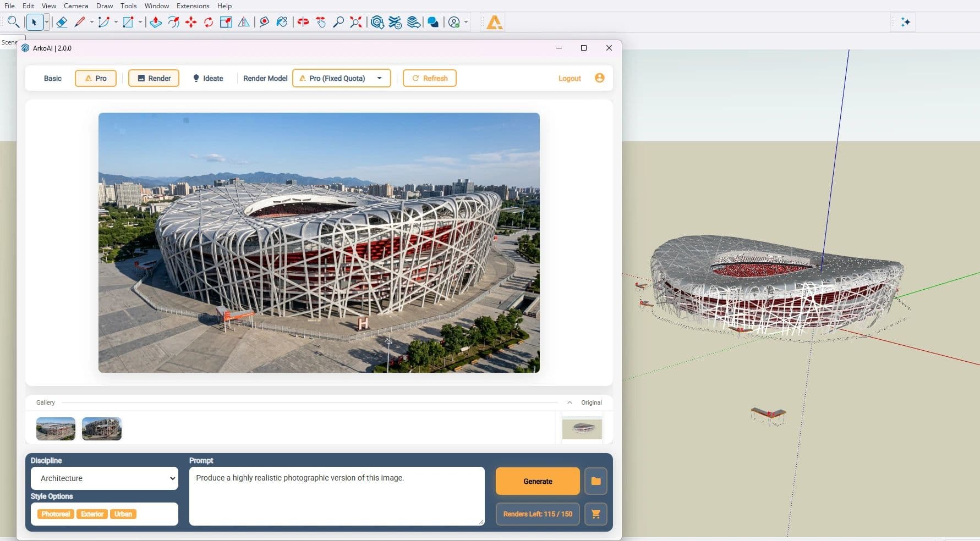This screenshot has width=980, height=541.
Task: Choose the Line pencil tool
Action: 80,22
